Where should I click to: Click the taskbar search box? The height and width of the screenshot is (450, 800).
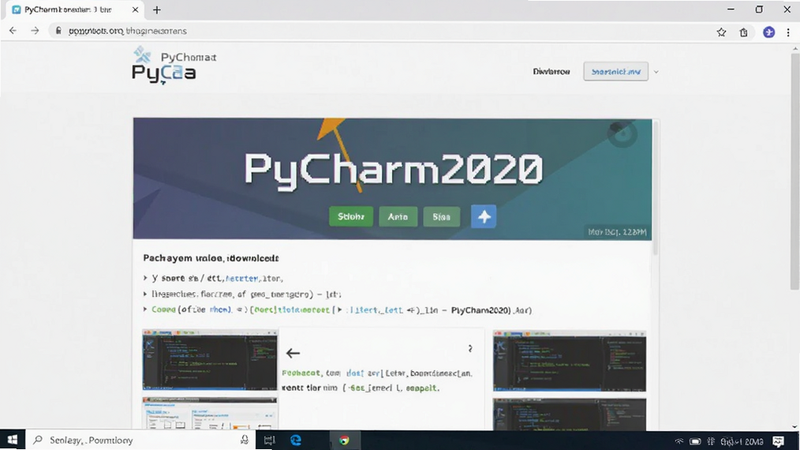click(x=139, y=440)
